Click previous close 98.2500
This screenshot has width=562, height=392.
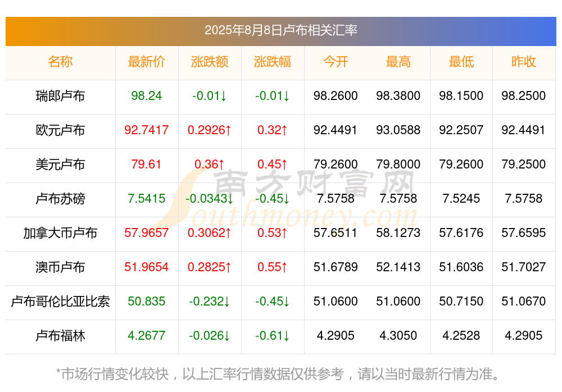click(524, 95)
